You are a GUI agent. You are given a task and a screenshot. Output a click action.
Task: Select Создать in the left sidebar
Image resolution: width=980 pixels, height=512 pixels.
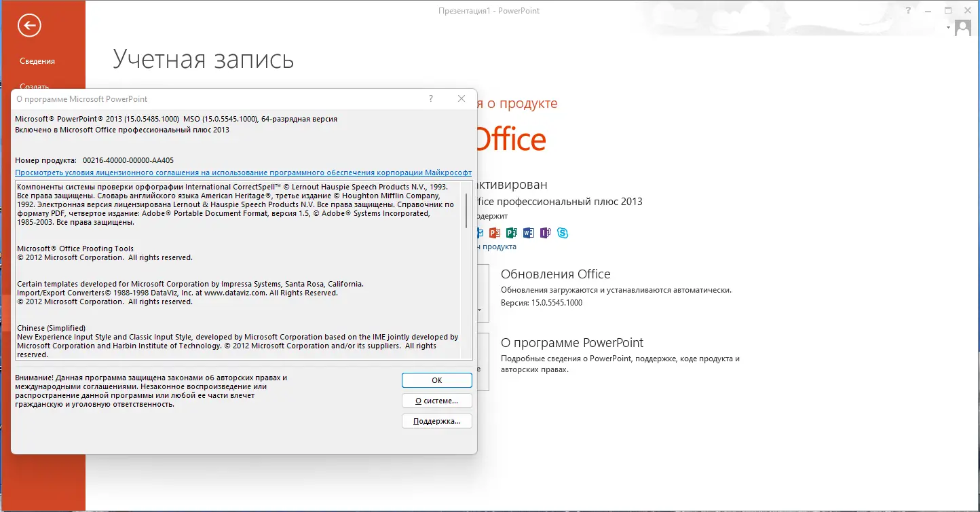(x=36, y=86)
